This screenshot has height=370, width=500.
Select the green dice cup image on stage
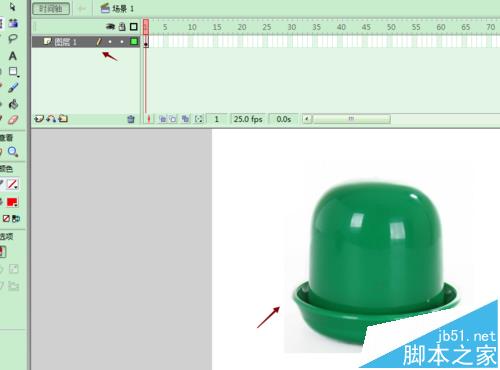[376, 263]
